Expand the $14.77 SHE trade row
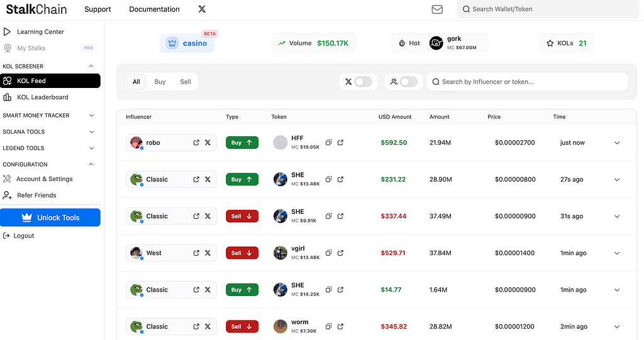The width and height of the screenshot is (644, 340). (x=617, y=290)
